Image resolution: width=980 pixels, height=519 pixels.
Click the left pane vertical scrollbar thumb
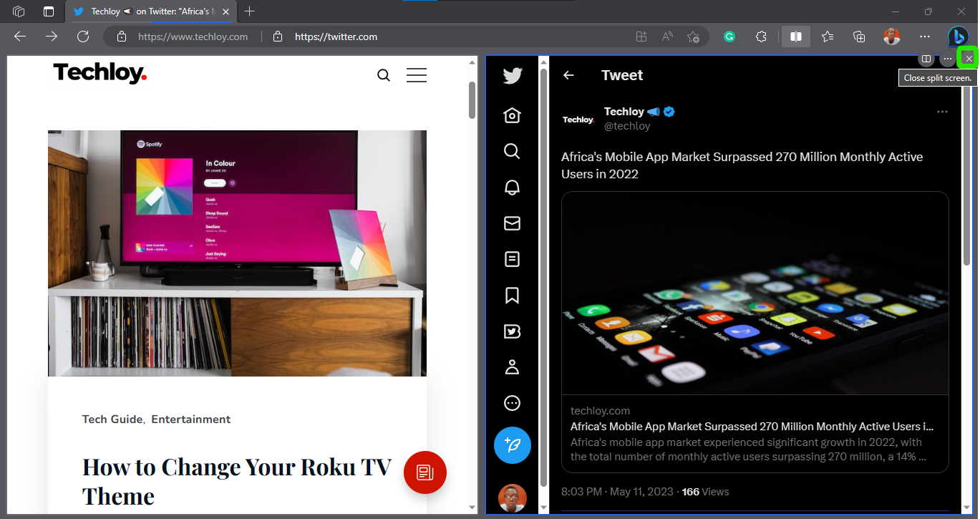pos(472,100)
